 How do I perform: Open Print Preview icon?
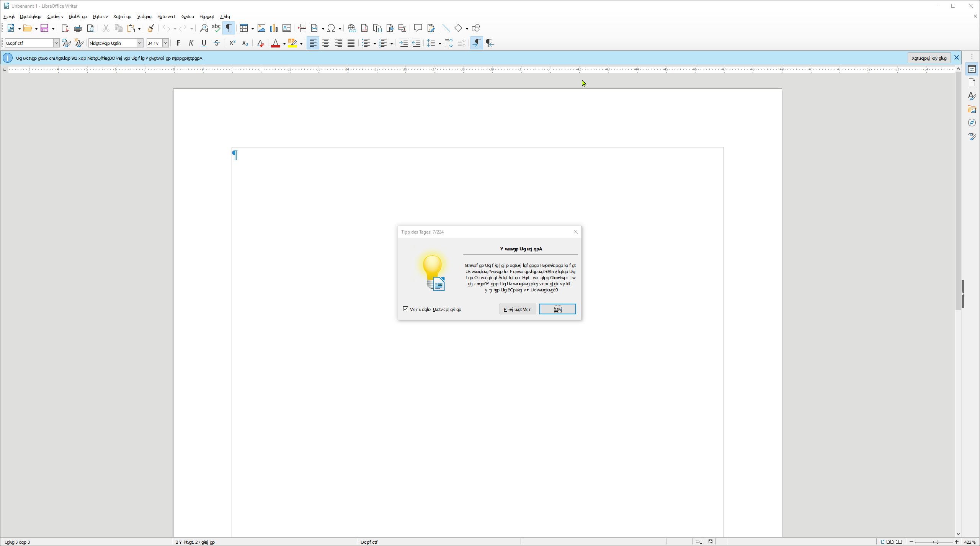[91, 28]
